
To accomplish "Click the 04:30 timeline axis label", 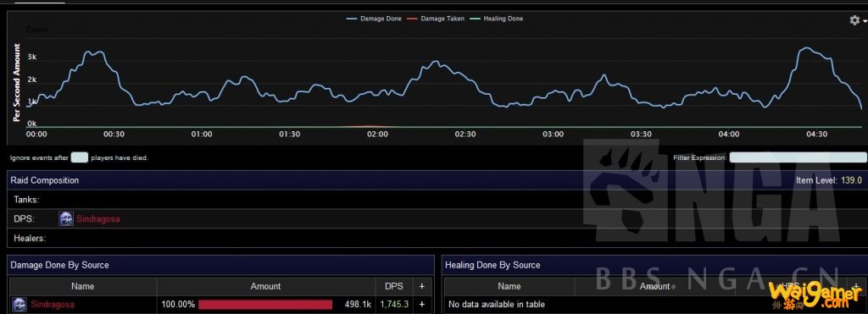I will pyautogui.click(x=816, y=135).
